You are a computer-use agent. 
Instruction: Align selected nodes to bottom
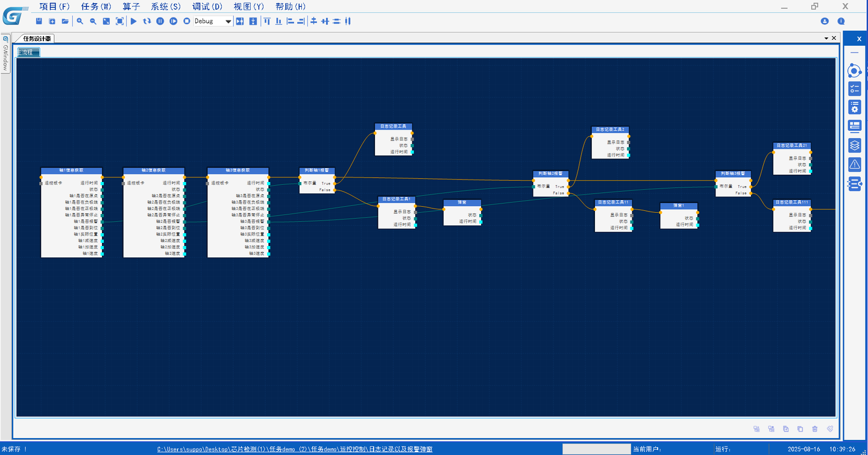(x=278, y=21)
